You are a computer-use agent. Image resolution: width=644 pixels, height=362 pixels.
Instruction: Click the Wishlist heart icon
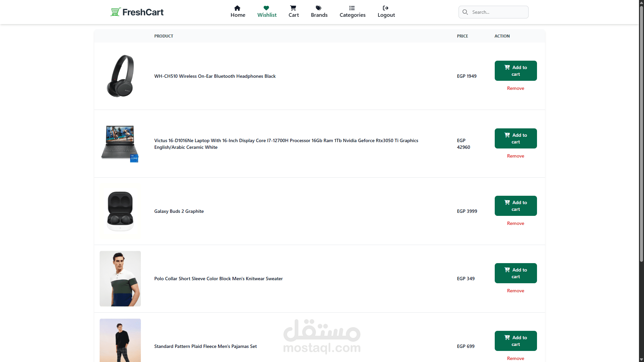click(266, 8)
